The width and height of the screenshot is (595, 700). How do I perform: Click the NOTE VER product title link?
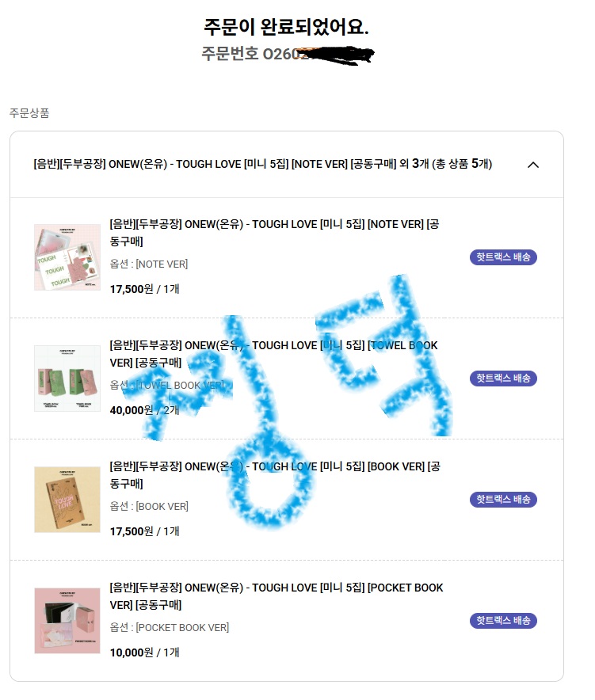click(274, 233)
